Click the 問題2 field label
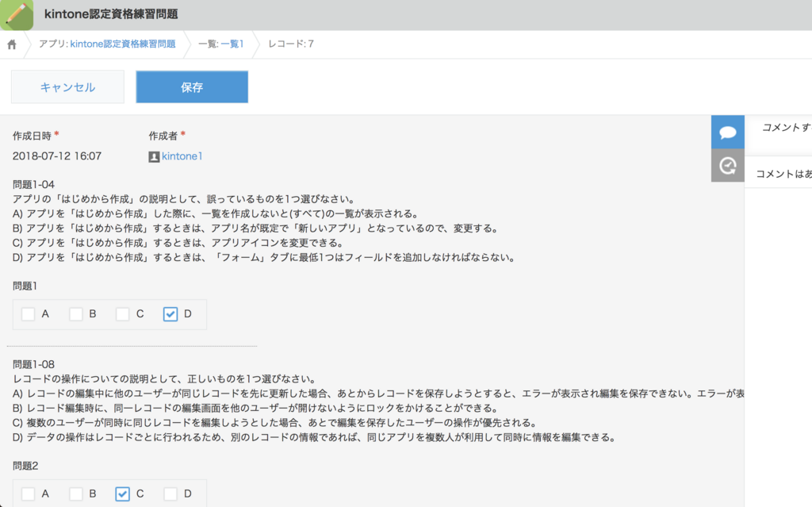This screenshot has width=812, height=507. (x=25, y=466)
